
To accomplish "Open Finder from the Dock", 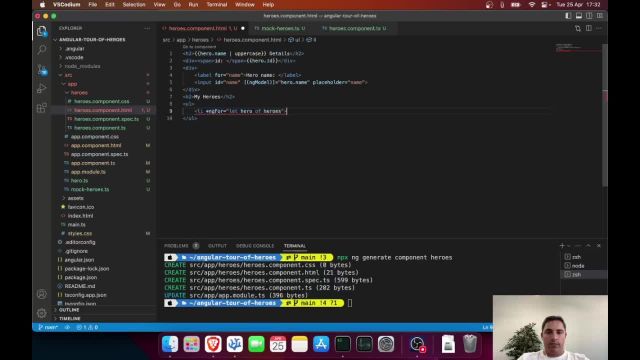I will (x=170, y=344).
